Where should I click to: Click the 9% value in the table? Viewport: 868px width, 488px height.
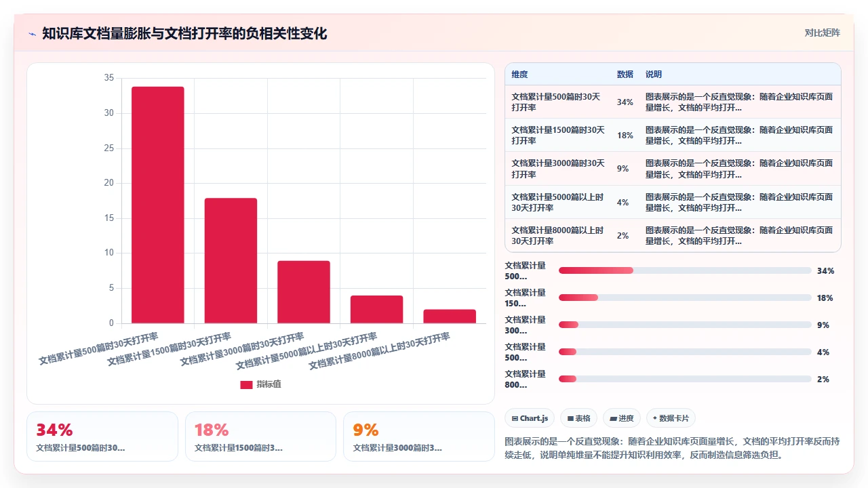coord(623,169)
